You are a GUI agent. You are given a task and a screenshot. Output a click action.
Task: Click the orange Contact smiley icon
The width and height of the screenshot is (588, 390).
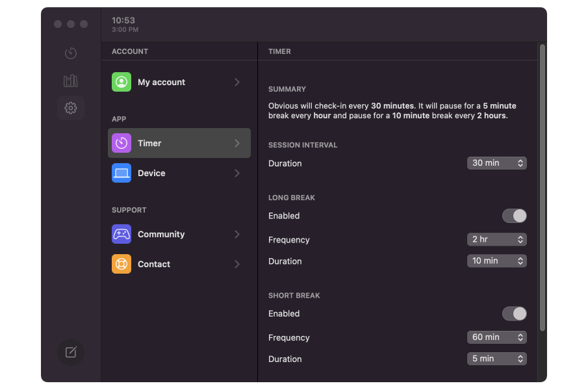pos(121,264)
